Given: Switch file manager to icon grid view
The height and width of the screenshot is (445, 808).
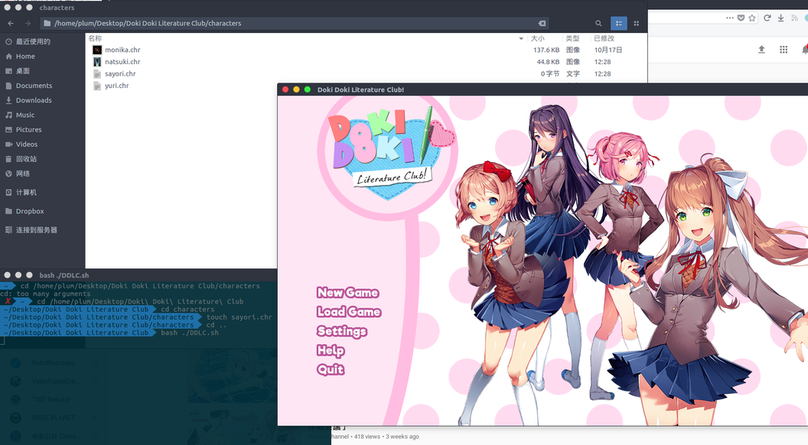Looking at the screenshot, I should (x=636, y=23).
